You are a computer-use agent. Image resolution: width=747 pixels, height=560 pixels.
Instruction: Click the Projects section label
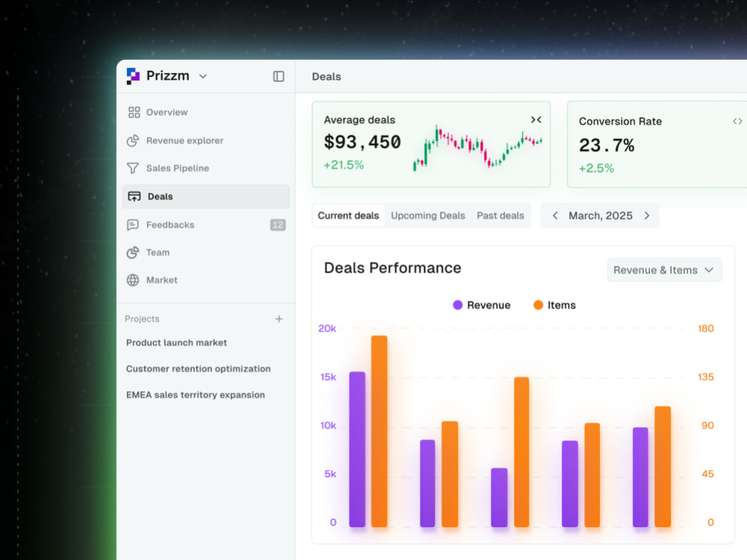pyautogui.click(x=142, y=319)
